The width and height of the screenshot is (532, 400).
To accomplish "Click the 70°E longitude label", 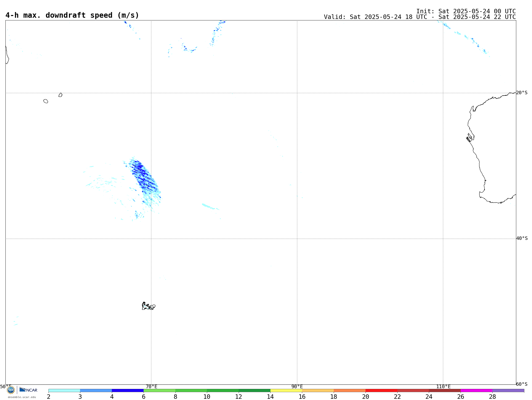I will point(151,386).
